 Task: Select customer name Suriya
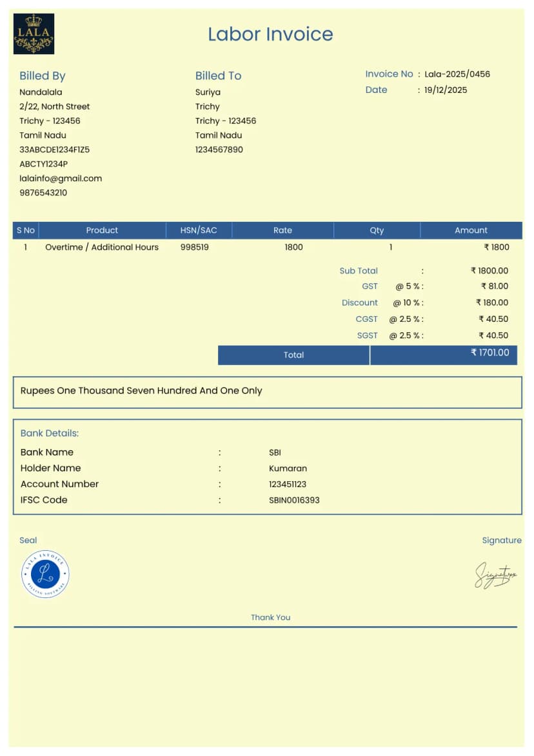pyautogui.click(x=208, y=92)
